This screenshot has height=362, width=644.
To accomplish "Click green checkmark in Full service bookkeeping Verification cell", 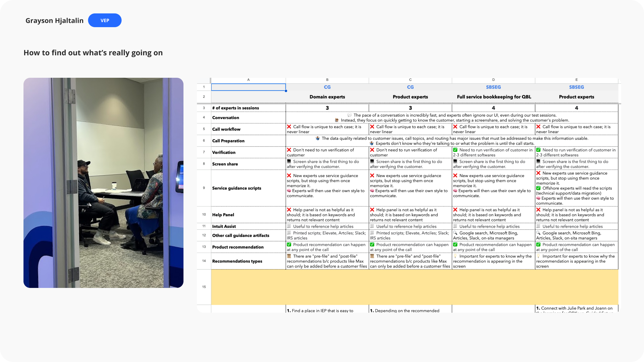I will click(x=455, y=150).
